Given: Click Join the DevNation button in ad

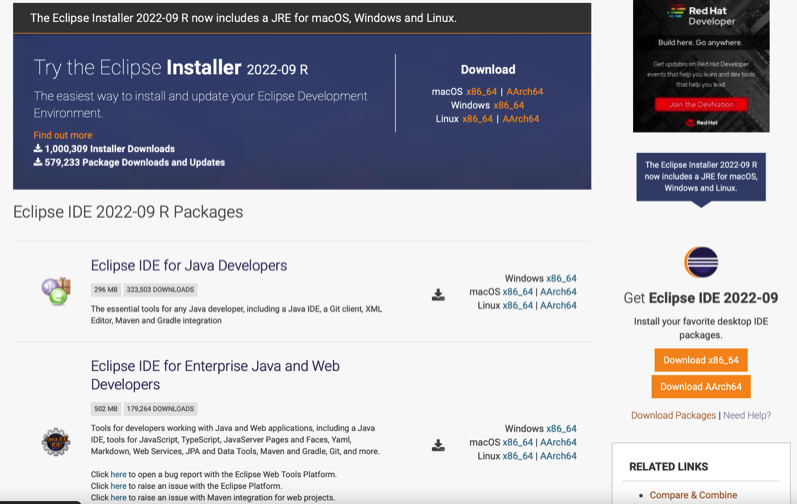Looking at the screenshot, I should (x=701, y=104).
